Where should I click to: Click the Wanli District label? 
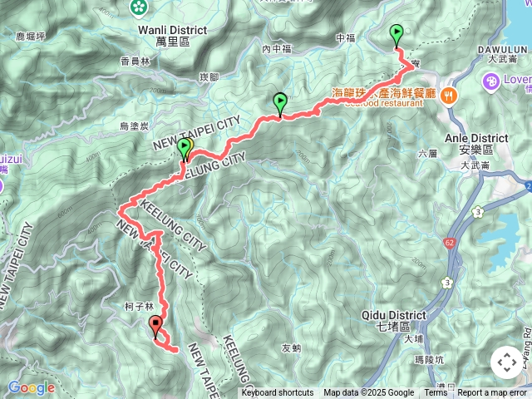pos(173,36)
